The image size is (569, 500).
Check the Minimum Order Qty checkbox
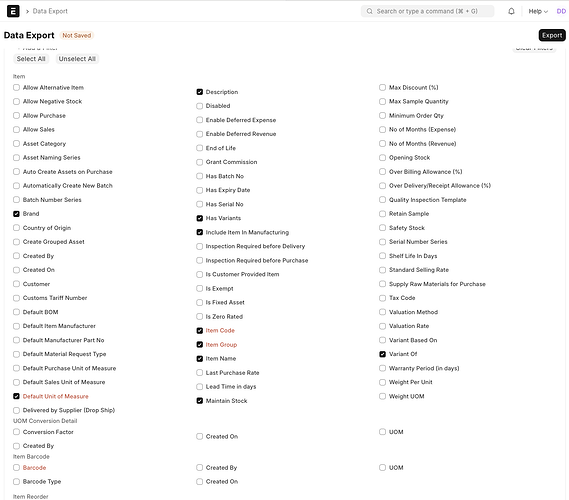(382, 115)
